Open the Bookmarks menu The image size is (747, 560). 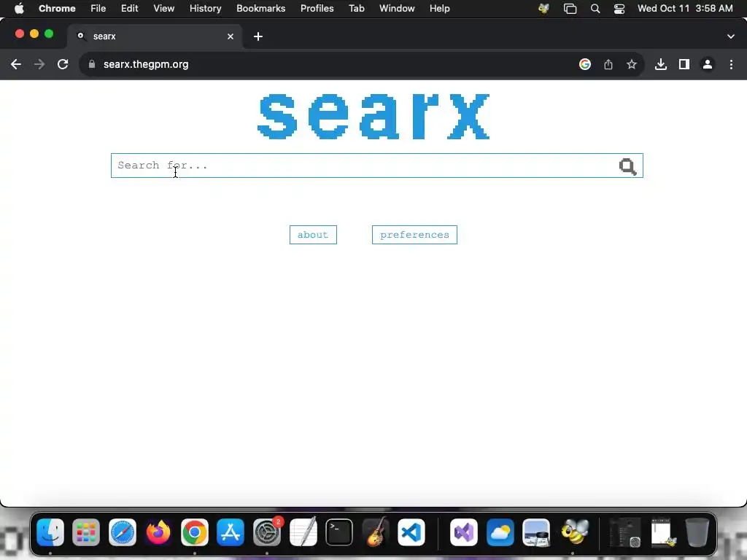pyautogui.click(x=261, y=9)
